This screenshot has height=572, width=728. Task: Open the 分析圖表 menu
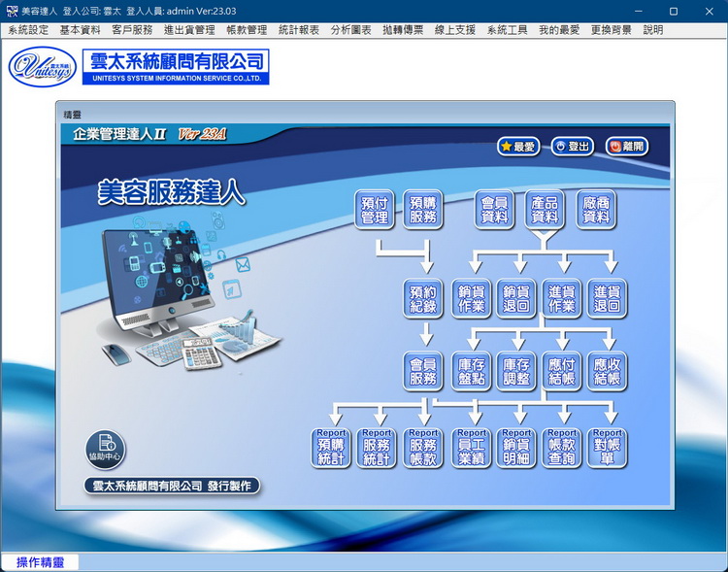(x=350, y=30)
